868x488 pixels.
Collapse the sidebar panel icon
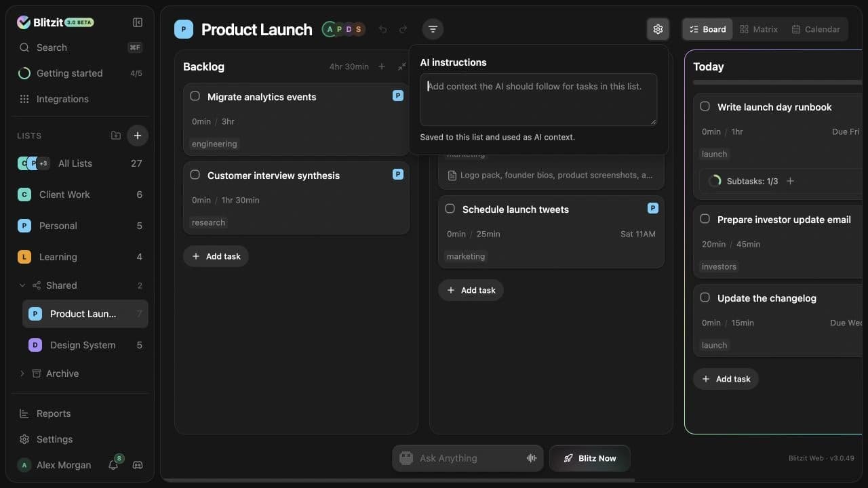[138, 22]
